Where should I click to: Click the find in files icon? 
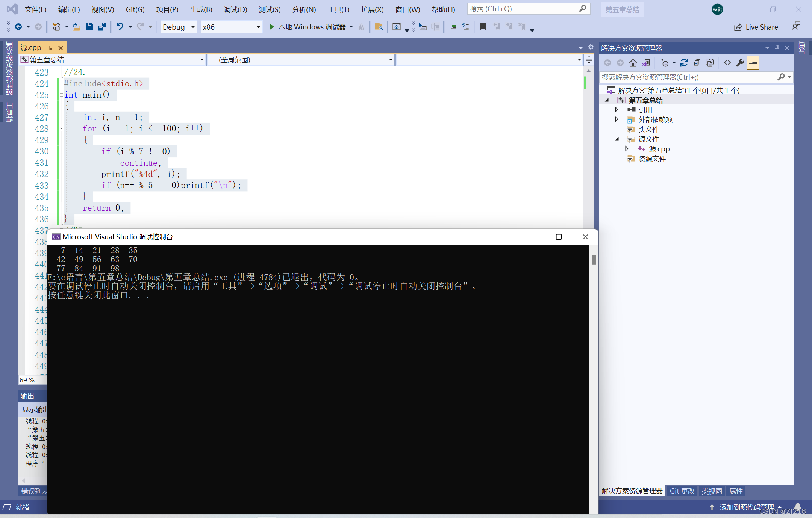pyautogui.click(x=379, y=27)
